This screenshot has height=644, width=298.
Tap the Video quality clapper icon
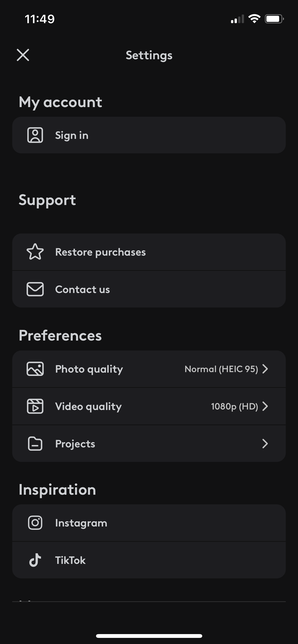[x=35, y=406]
